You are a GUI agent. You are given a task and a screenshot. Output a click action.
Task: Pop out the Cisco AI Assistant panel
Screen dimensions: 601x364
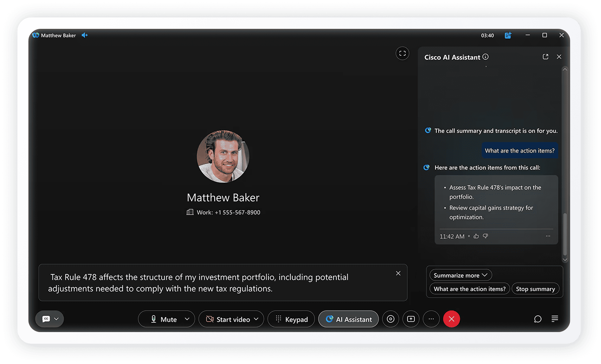545,57
